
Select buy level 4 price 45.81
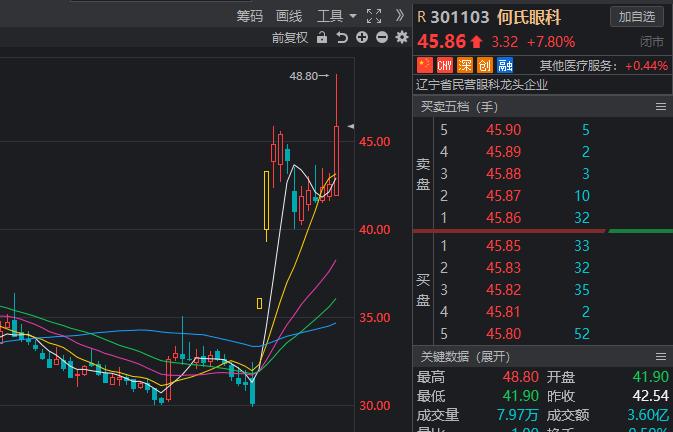503,311
